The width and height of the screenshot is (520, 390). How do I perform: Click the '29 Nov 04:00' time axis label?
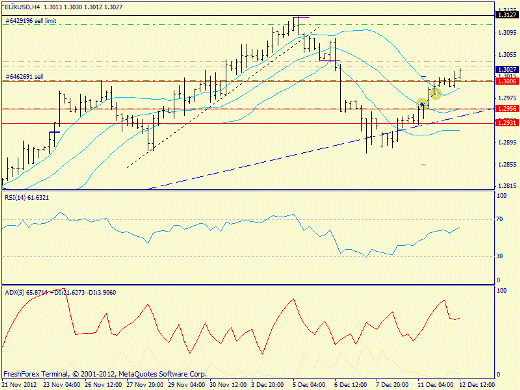[187, 384]
